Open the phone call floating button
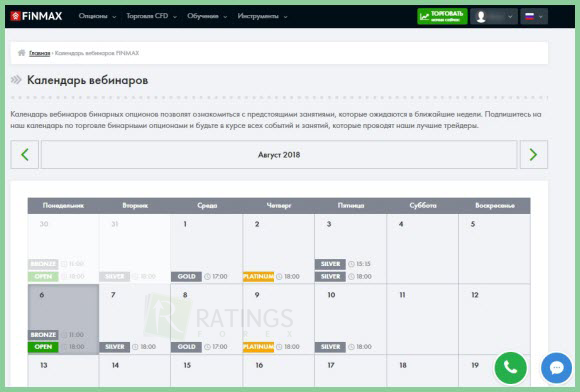Image resolution: width=580 pixels, height=392 pixels. [510, 368]
